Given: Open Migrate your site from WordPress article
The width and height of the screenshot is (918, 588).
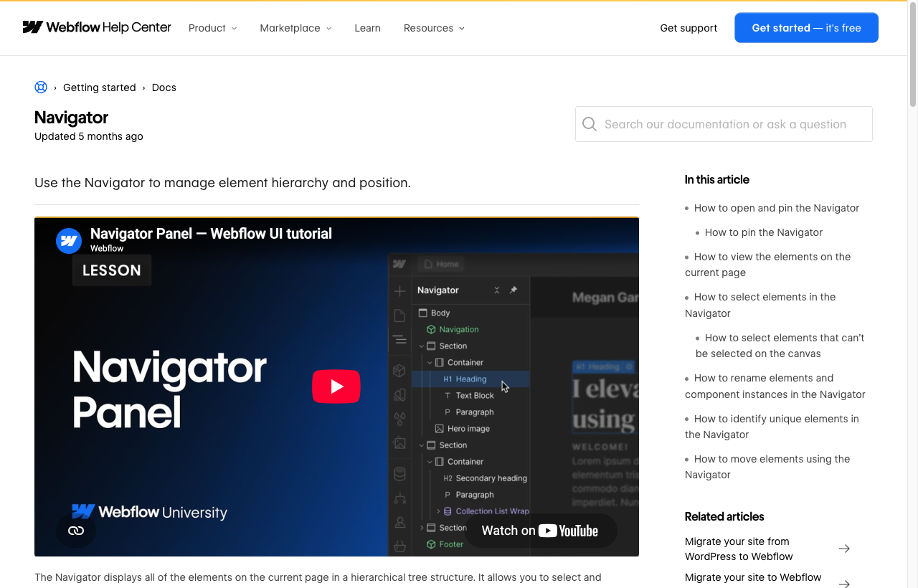Looking at the screenshot, I should pos(739,549).
